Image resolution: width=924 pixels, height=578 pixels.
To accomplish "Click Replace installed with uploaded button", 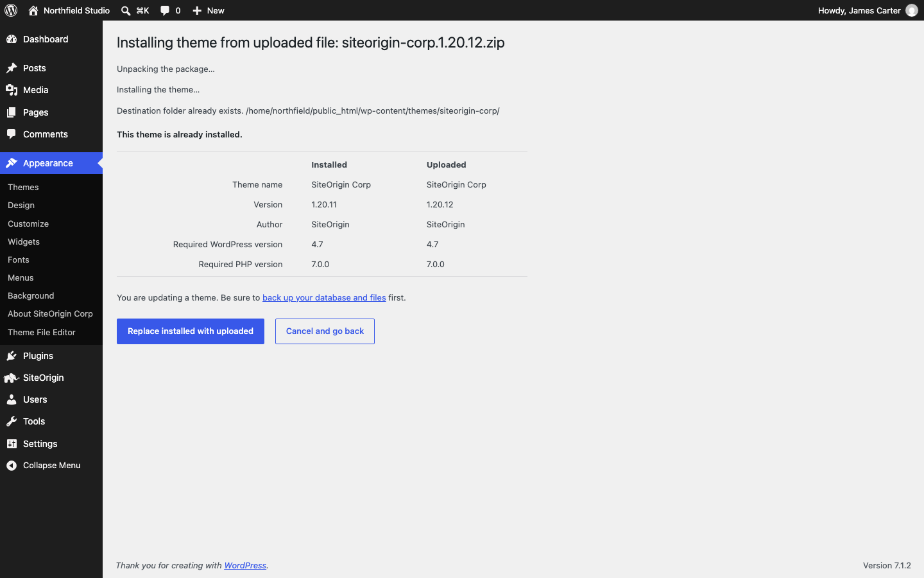I will [x=191, y=331].
